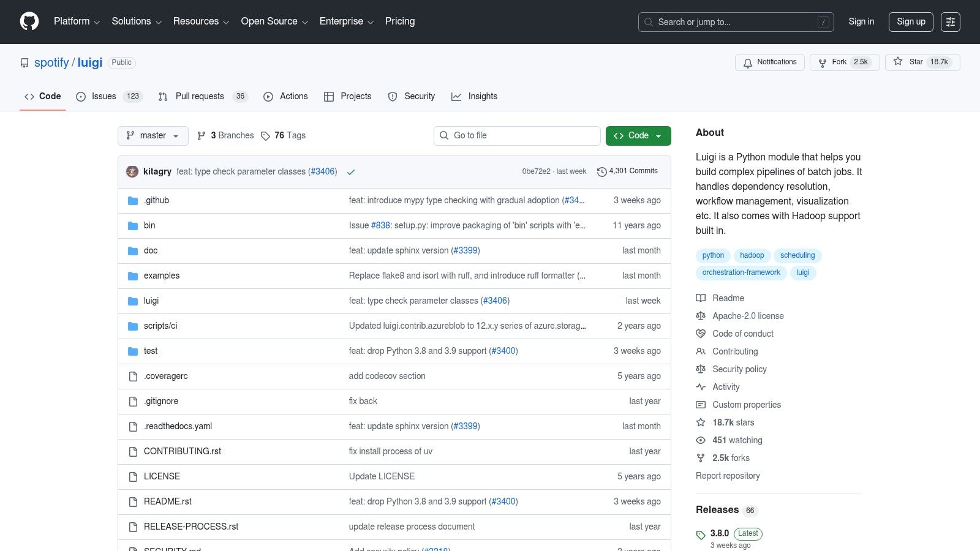Screen dimensions: 980x551
Task: Click the Sign up button
Action: (x=911, y=21)
